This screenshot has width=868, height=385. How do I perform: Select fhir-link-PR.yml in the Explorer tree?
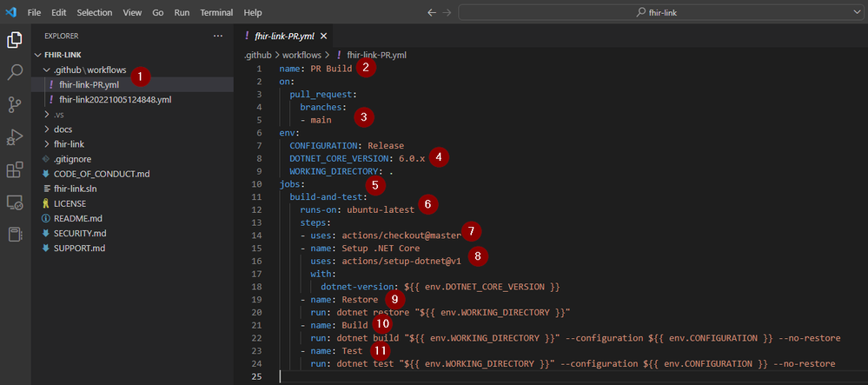click(132, 85)
